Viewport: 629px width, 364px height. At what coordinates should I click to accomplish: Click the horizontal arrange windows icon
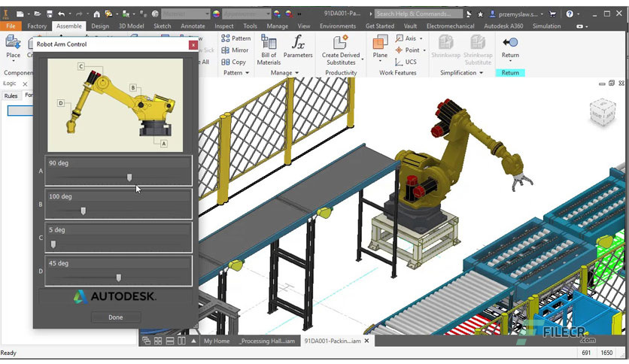coord(170,341)
